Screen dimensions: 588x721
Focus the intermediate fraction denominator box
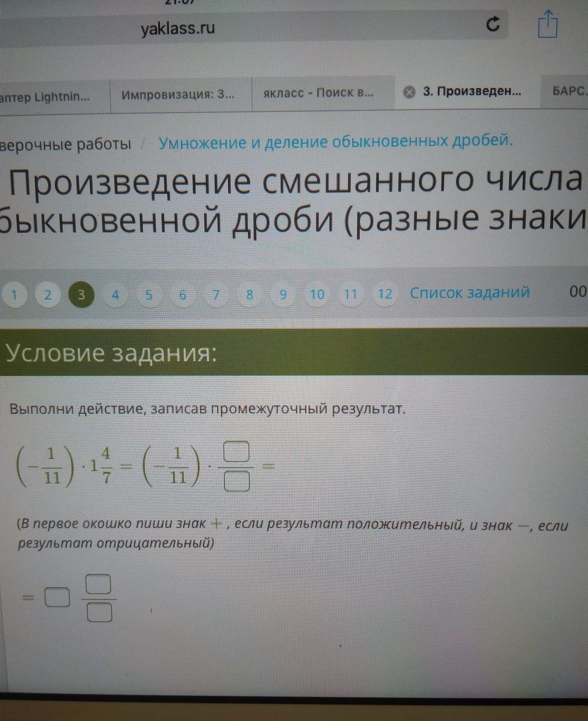point(237,481)
